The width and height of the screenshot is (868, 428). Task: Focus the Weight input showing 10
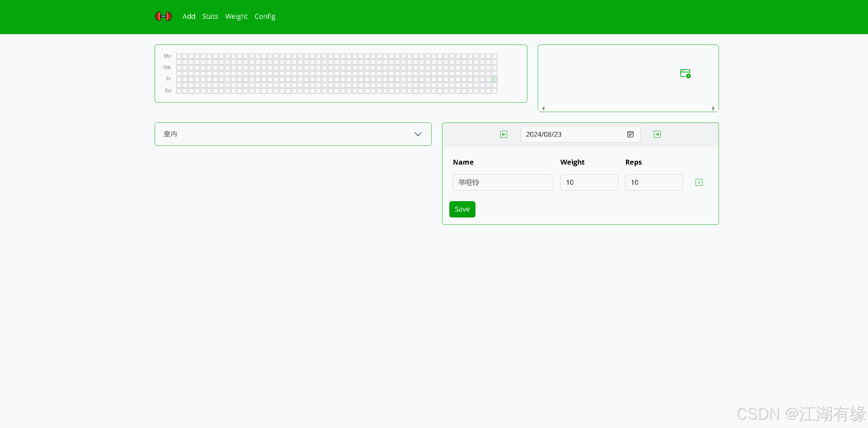click(589, 182)
